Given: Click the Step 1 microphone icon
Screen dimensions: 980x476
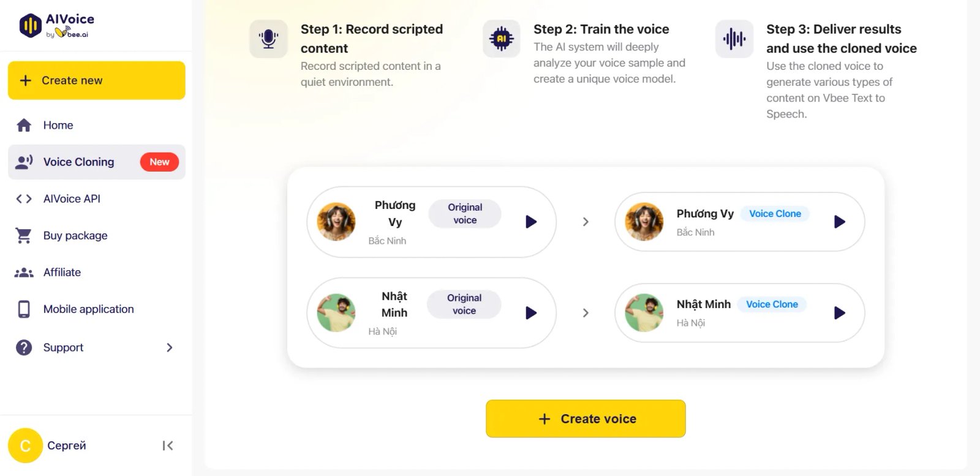Looking at the screenshot, I should (268, 38).
